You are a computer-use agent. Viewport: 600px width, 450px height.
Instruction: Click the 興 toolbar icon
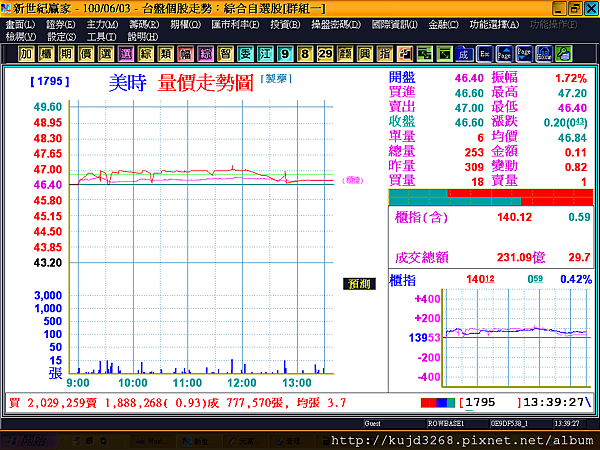click(365, 54)
